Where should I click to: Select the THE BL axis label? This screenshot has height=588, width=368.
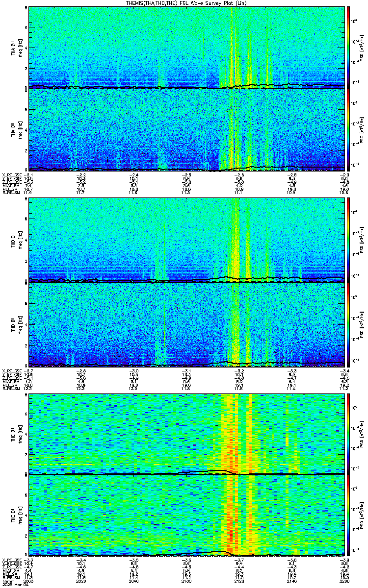[x=14, y=435]
